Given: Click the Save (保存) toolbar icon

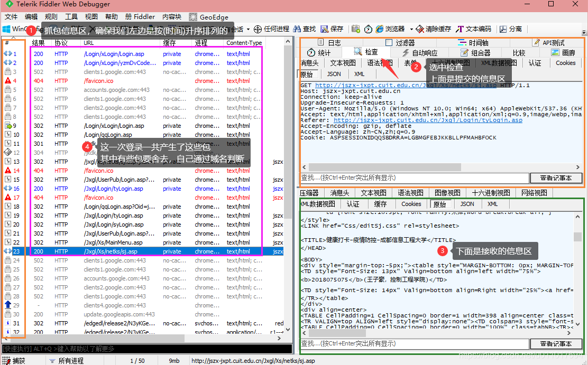Looking at the screenshot, I should (324, 29).
